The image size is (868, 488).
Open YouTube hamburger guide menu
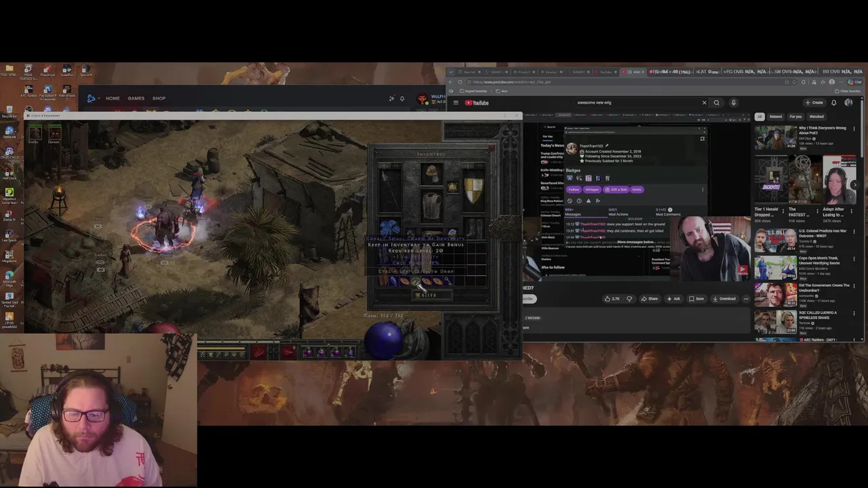[456, 103]
